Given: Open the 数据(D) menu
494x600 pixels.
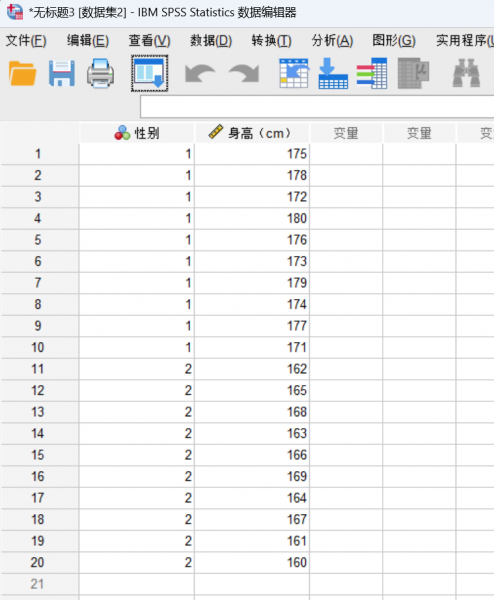Looking at the screenshot, I should [x=211, y=41].
